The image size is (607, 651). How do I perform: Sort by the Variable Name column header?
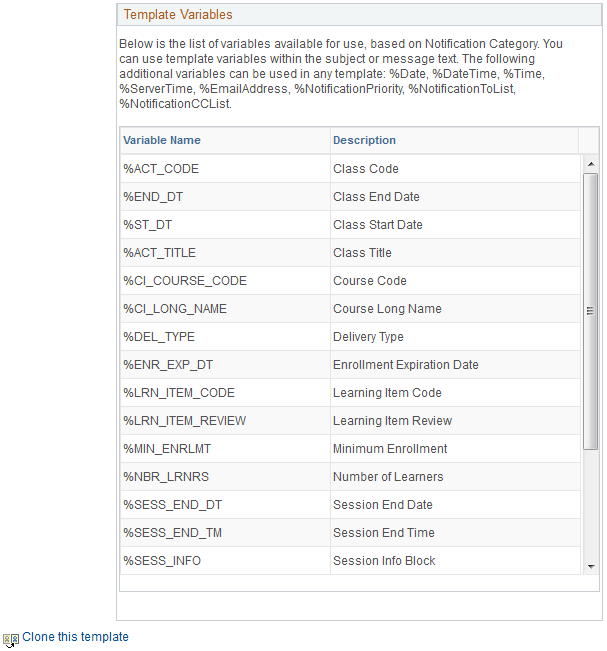(162, 141)
